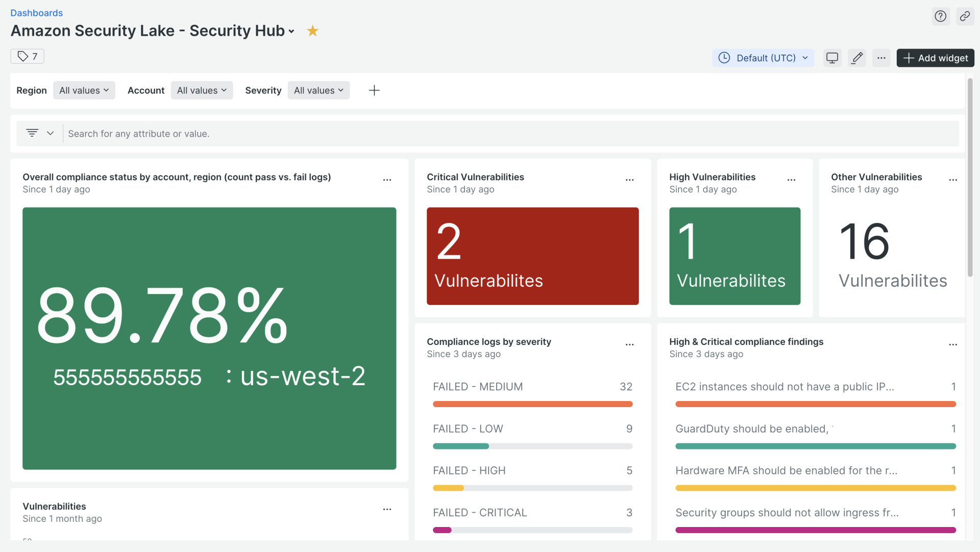Click the add filter plus icon

click(x=374, y=89)
